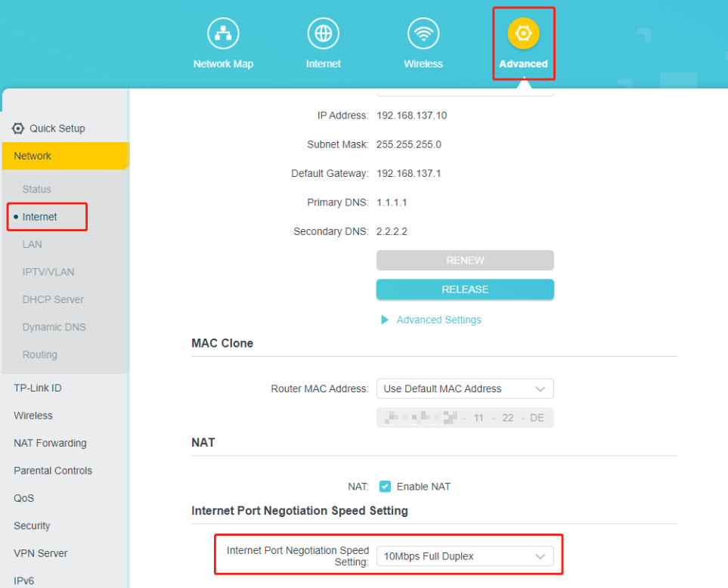The width and height of the screenshot is (728, 588).
Task: Click the Internet globe icon
Action: (x=323, y=34)
